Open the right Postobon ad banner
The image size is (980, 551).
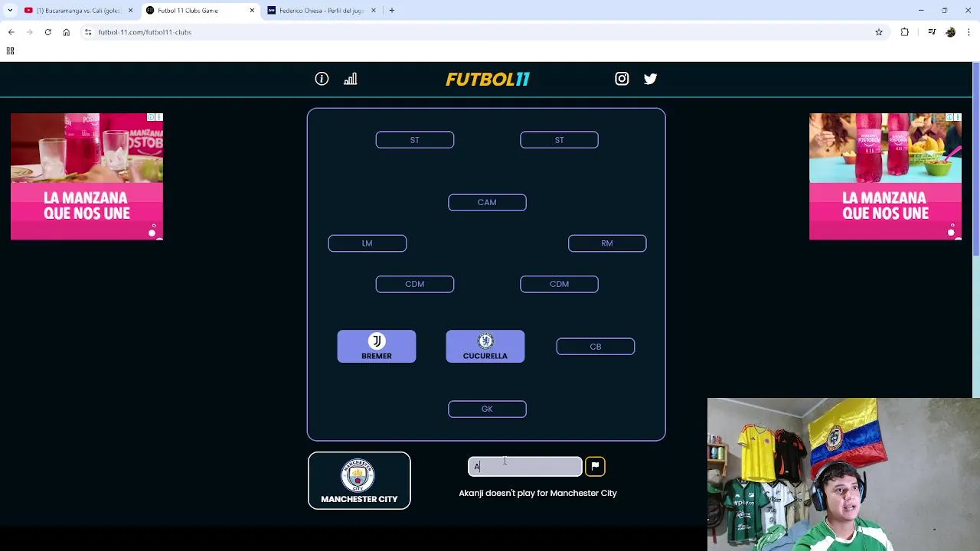tap(885, 176)
